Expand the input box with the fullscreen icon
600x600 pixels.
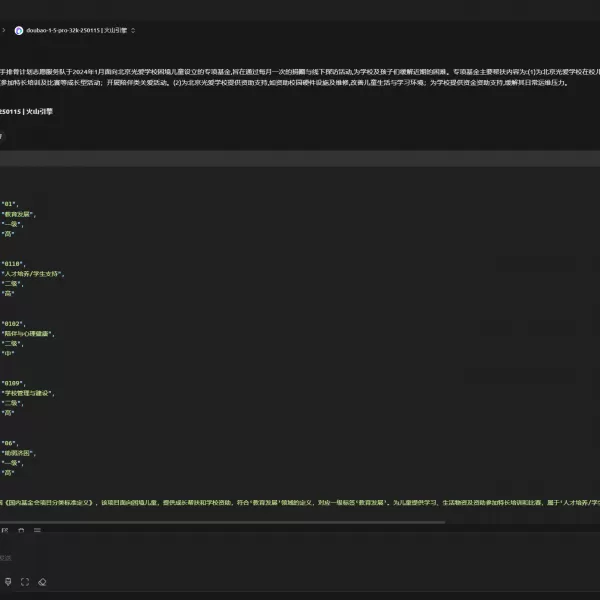[x=25, y=581]
